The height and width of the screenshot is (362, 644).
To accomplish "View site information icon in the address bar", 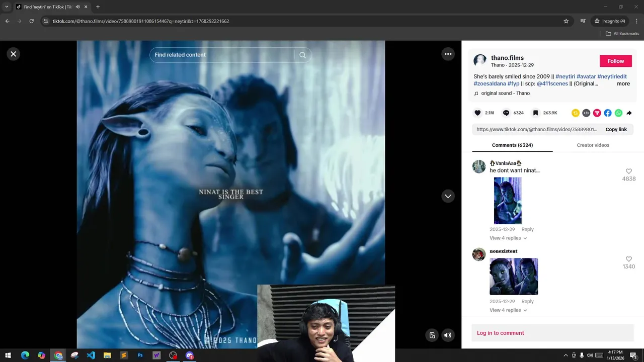I will tap(46, 21).
